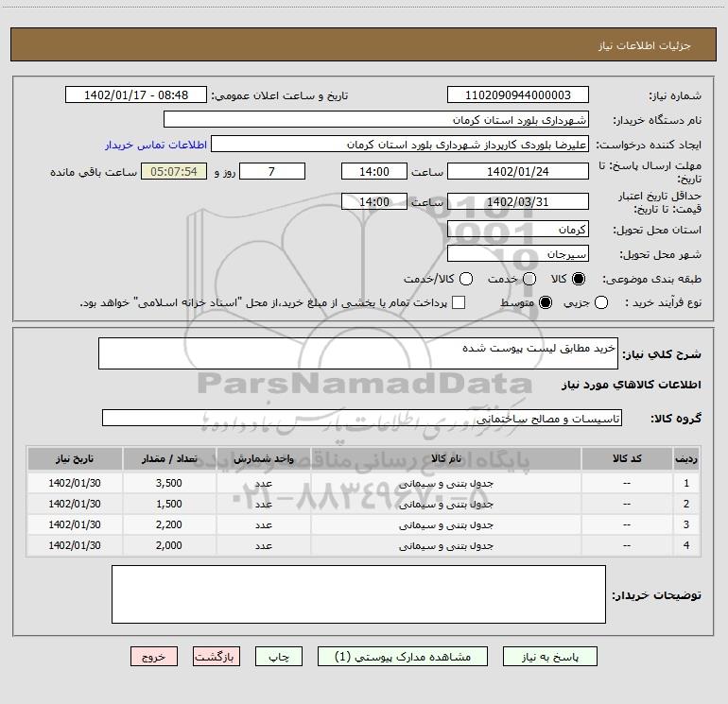This screenshot has width=728, height=704.
Task: Open مشاهده مدارک پیوستی (1) button
Action: pyautogui.click(x=403, y=656)
